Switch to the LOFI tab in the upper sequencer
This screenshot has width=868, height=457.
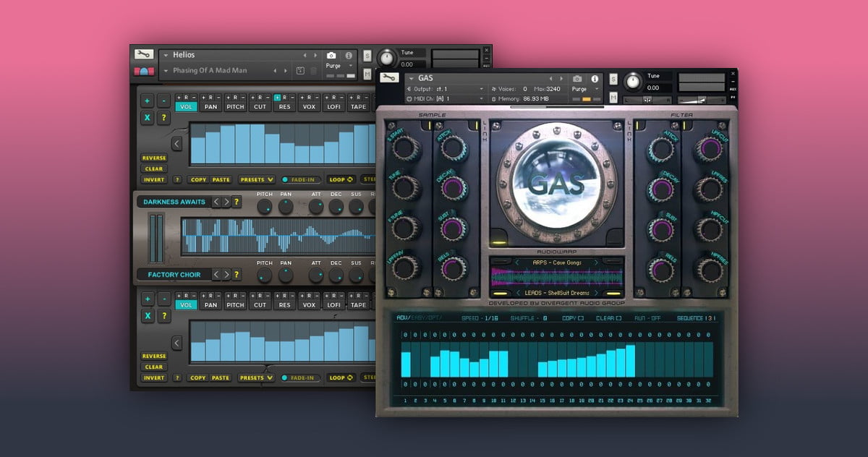pos(333,106)
